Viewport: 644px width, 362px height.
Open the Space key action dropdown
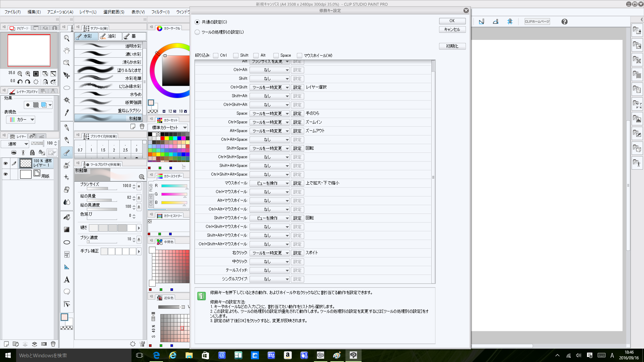pos(269,114)
